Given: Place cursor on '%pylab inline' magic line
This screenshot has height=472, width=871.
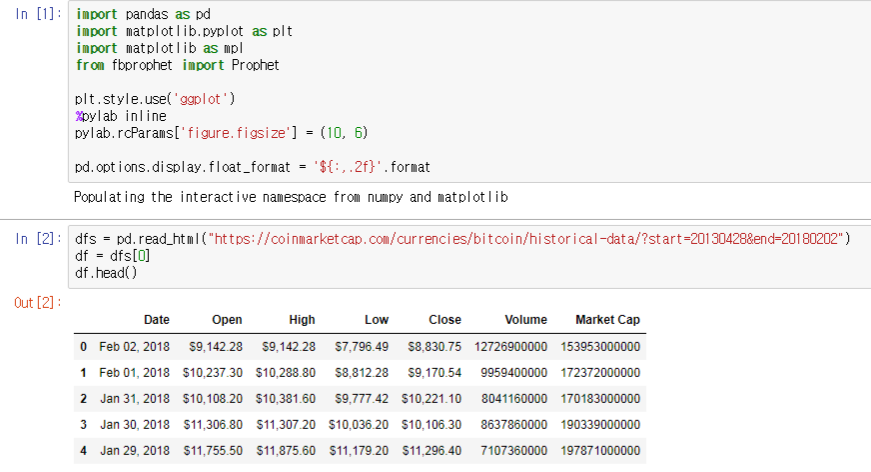Looking at the screenshot, I should (x=120, y=116).
